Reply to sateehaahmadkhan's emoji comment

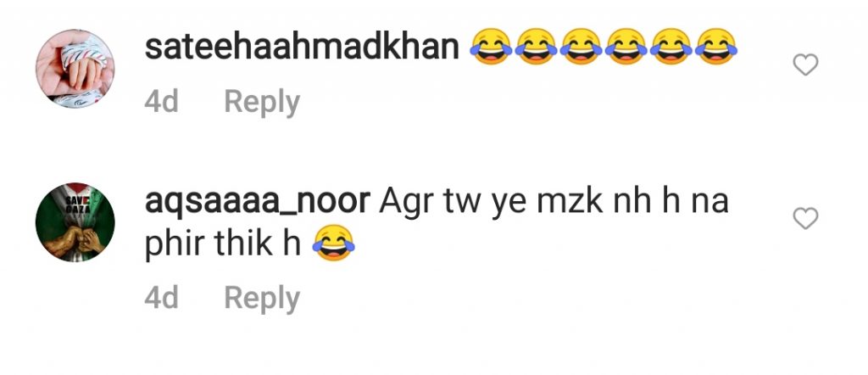click(x=262, y=103)
